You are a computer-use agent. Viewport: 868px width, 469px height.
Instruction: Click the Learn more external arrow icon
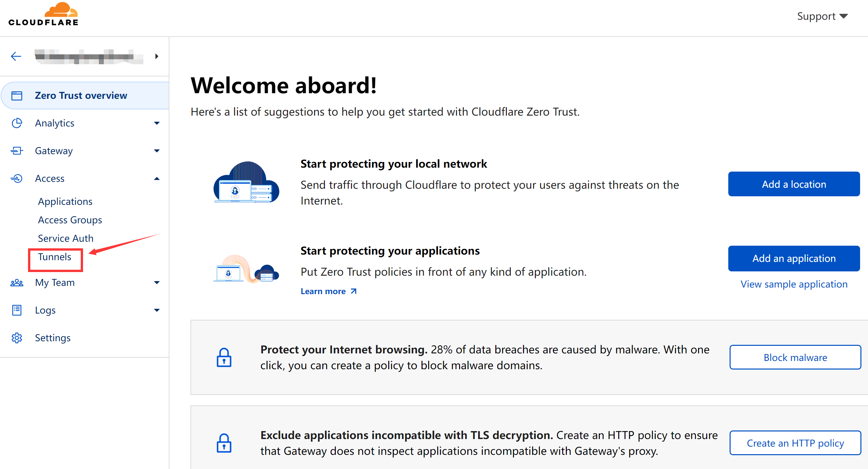(354, 291)
